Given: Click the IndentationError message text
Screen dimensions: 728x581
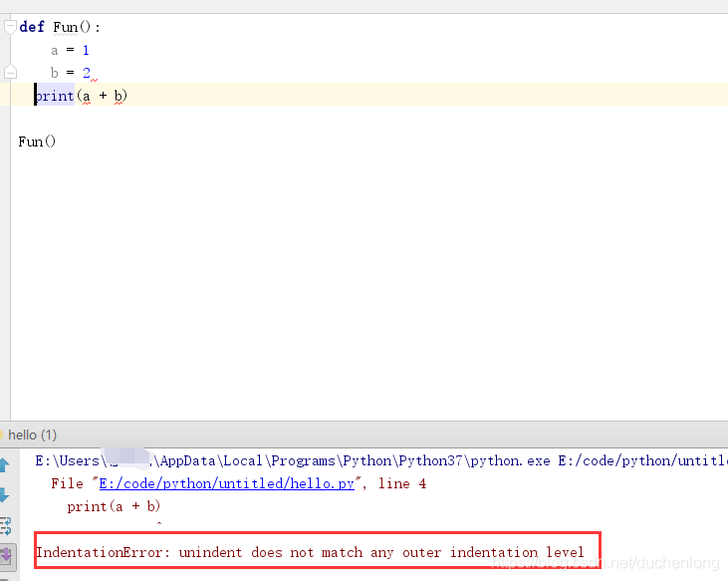Looking at the screenshot, I should click(x=310, y=552).
